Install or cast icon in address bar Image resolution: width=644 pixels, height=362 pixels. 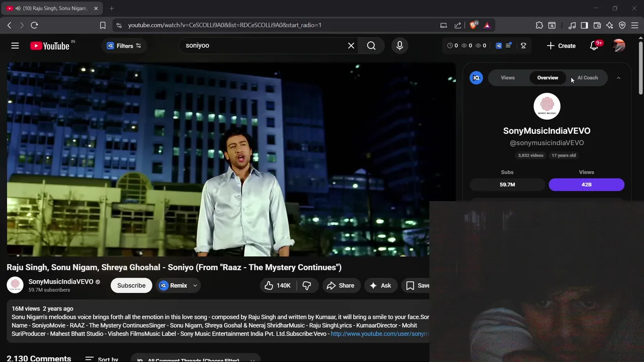[443, 25]
